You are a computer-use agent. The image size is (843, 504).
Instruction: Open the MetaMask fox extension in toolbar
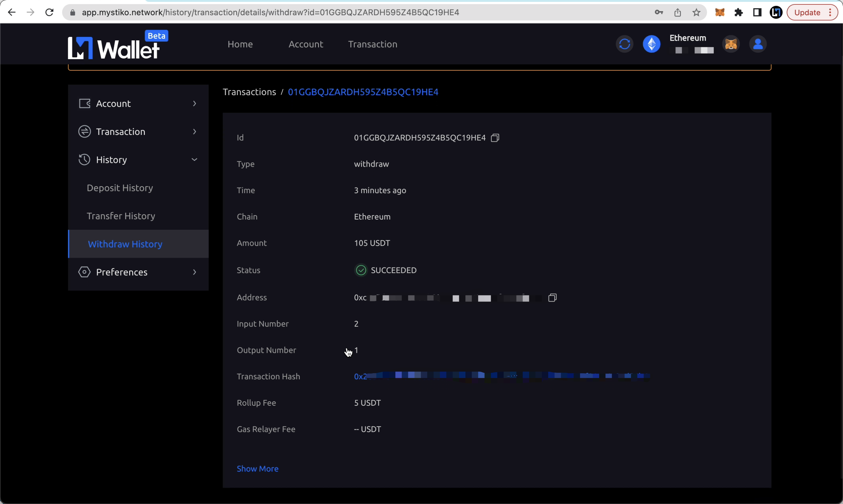pos(720,12)
